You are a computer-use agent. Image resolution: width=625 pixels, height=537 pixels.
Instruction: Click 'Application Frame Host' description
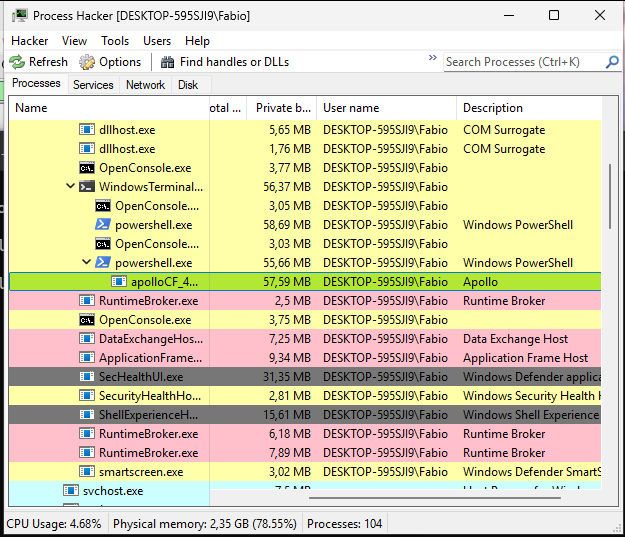click(525, 358)
